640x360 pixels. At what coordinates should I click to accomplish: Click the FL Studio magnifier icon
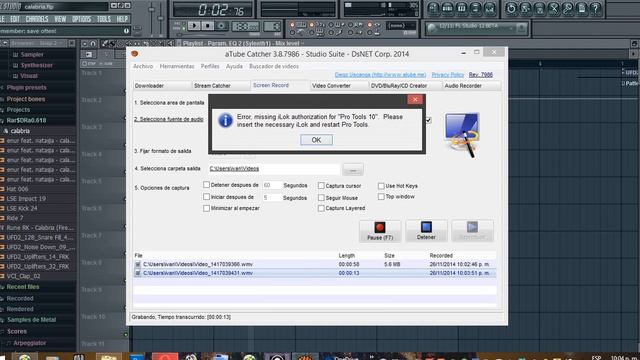point(567,8)
